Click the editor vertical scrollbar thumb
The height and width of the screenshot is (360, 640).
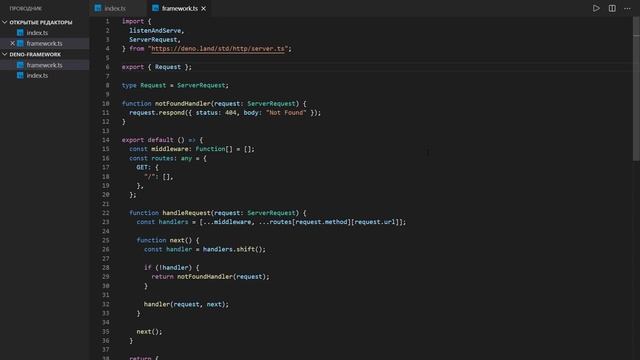[x=636, y=90]
